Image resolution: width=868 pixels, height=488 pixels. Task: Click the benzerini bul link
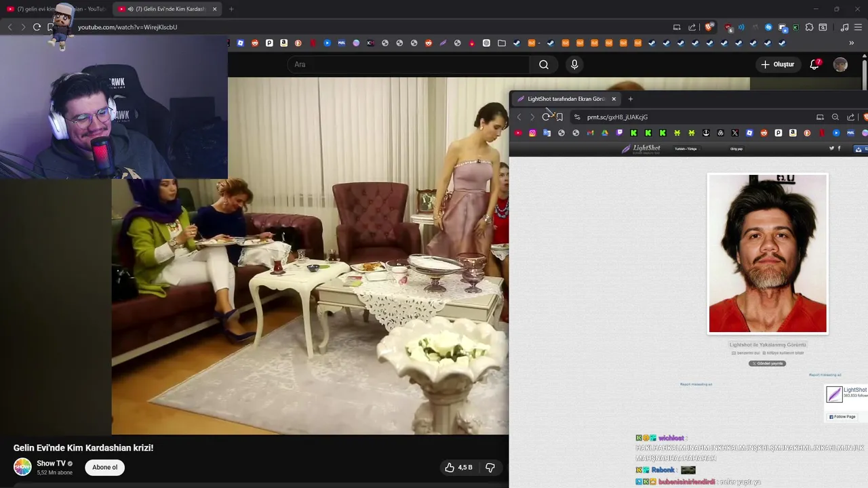(x=746, y=352)
